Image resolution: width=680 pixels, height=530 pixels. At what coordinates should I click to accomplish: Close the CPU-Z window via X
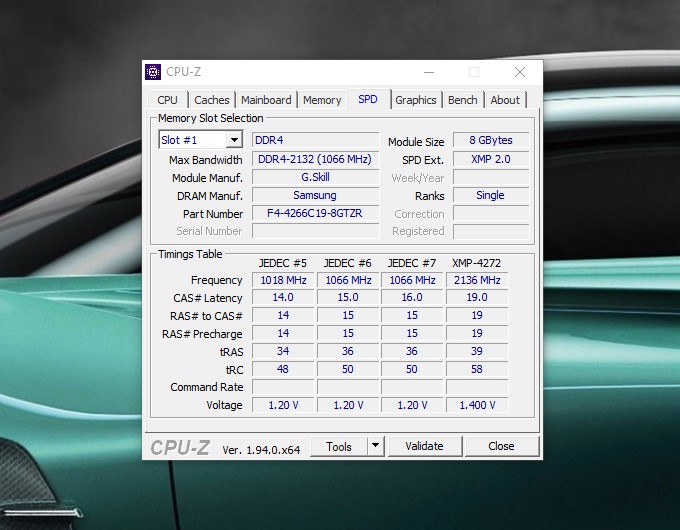[x=520, y=72]
